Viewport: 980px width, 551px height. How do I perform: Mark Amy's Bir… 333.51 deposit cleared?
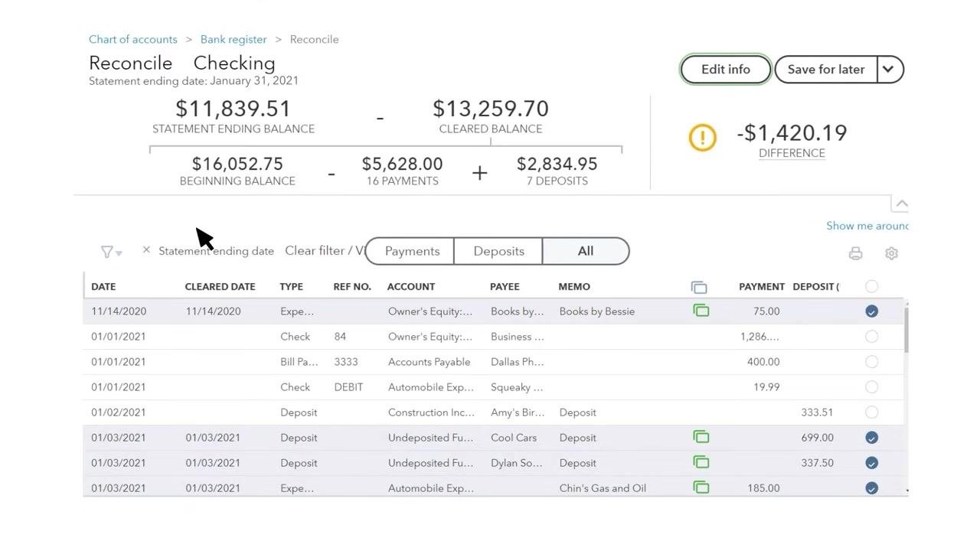[871, 412]
